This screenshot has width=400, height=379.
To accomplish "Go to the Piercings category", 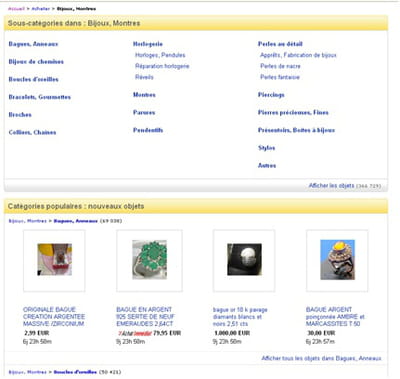I will pos(271,95).
